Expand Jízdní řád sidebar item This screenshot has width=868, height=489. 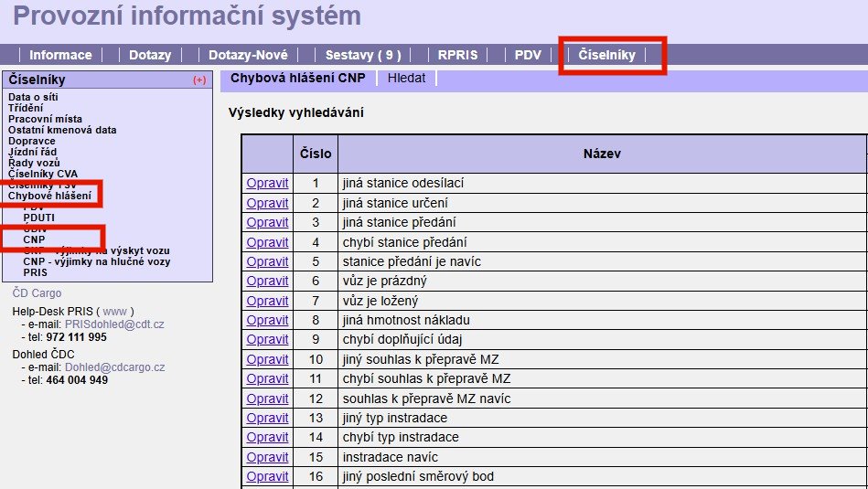[x=35, y=152]
